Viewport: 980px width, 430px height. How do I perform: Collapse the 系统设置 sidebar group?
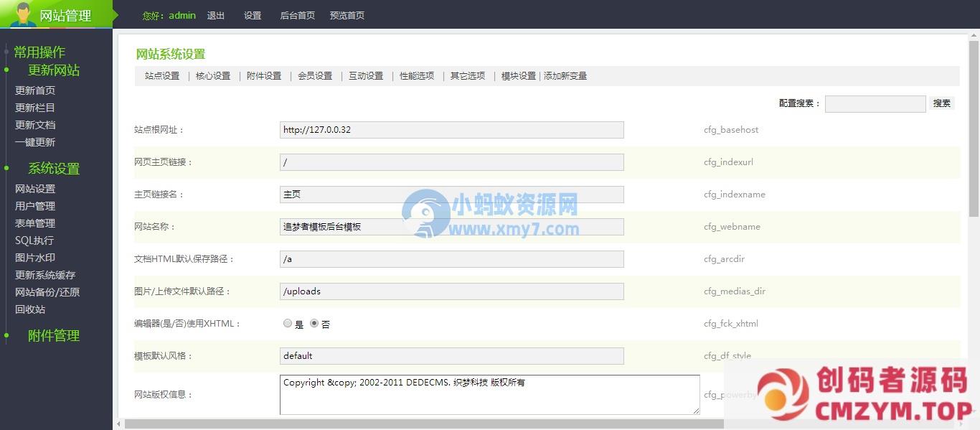tap(54, 169)
